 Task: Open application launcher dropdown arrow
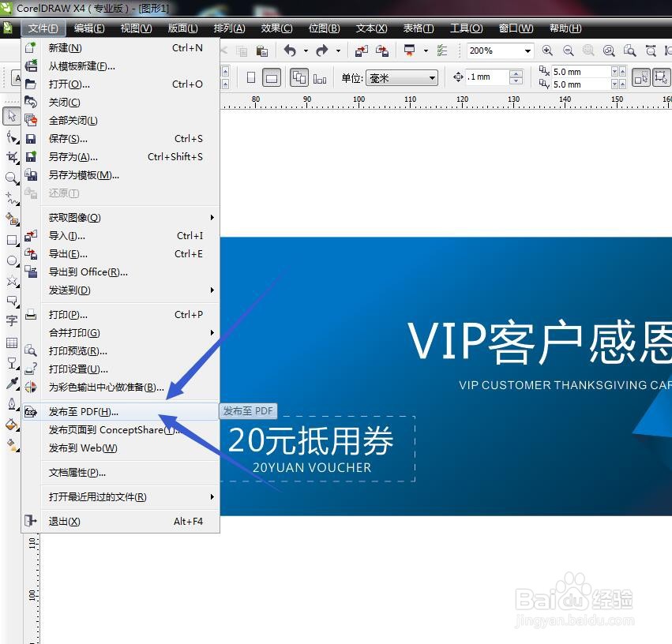click(x=426, y=51)
